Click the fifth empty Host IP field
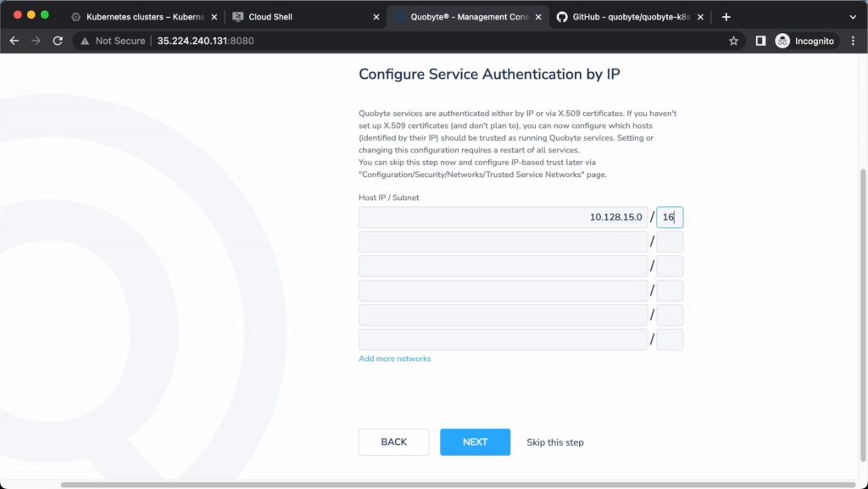 (x=504, y=314)
